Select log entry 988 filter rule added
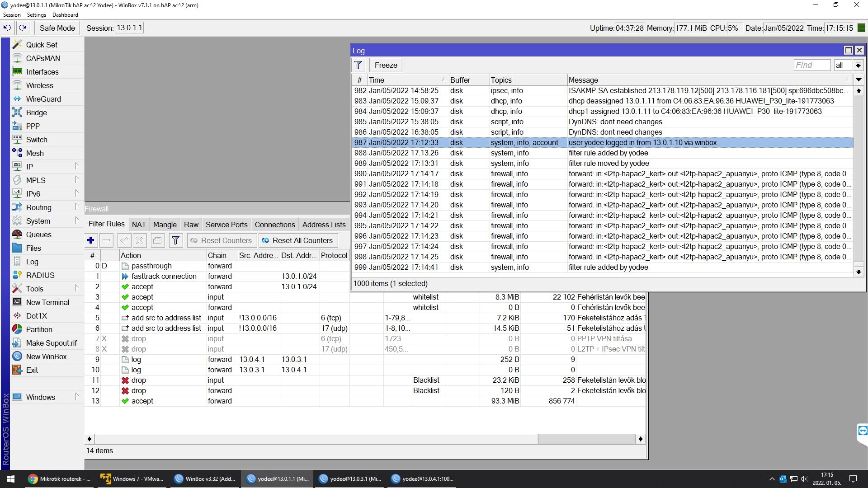This screenshot has width=868, height=488. coord(602,153)
